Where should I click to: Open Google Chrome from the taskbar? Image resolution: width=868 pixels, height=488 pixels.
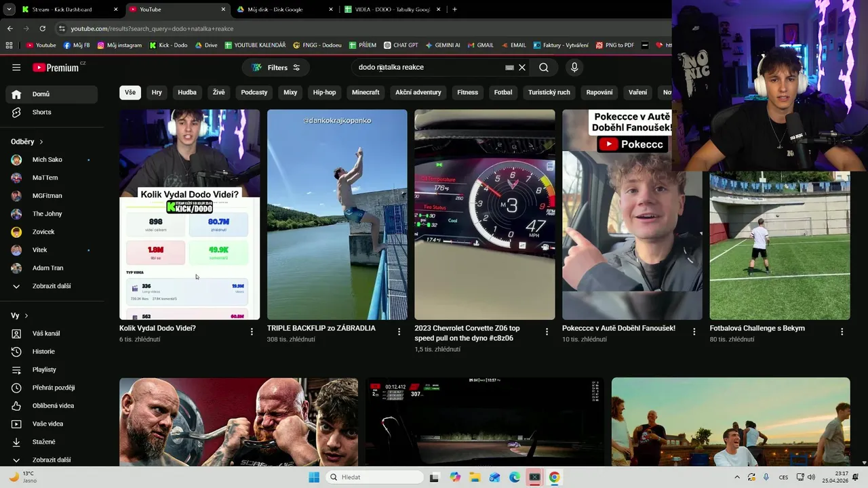click(x=555, y=477)
